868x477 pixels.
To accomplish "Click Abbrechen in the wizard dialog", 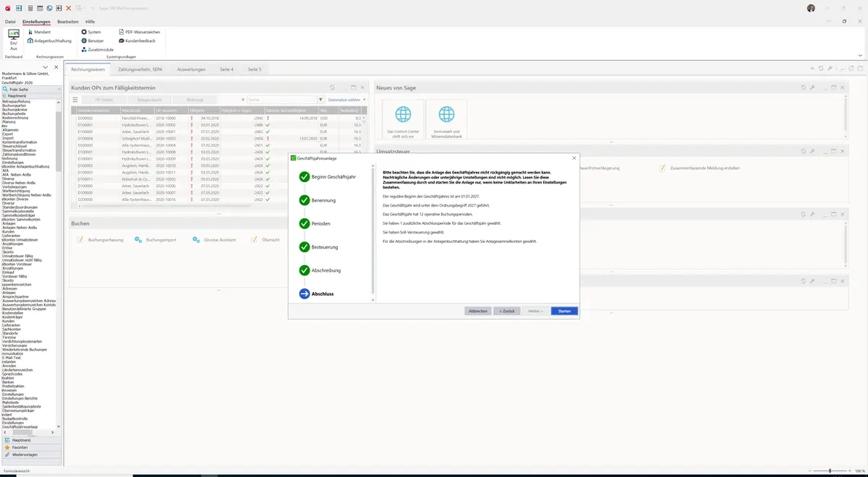I will point(478,311).
